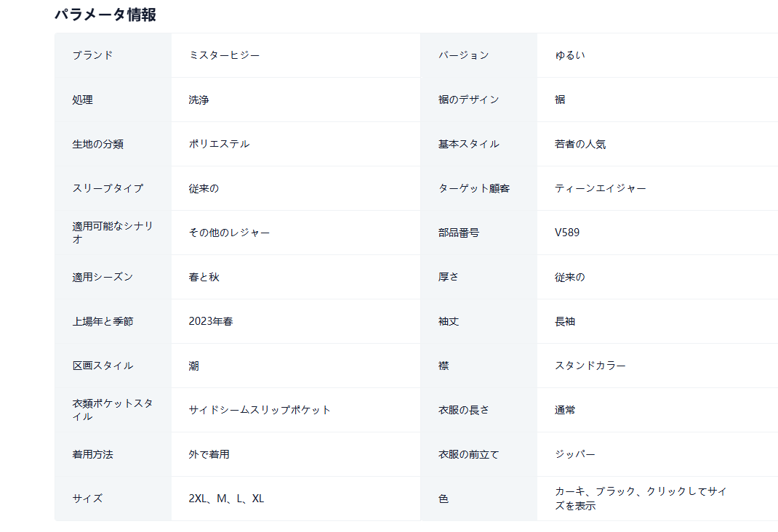Select the brand value ミスターヒジー

click(224, 55)
